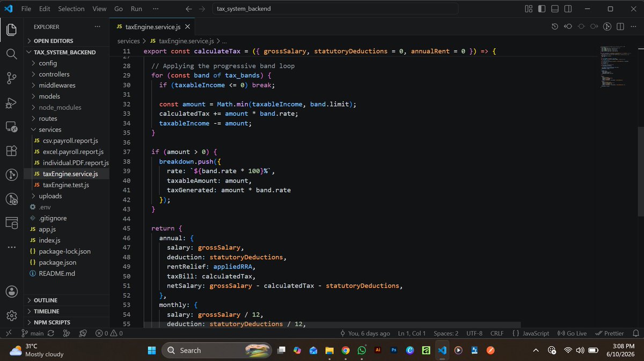
Task: Click the errors and warnings count
Action: (109, 333)
